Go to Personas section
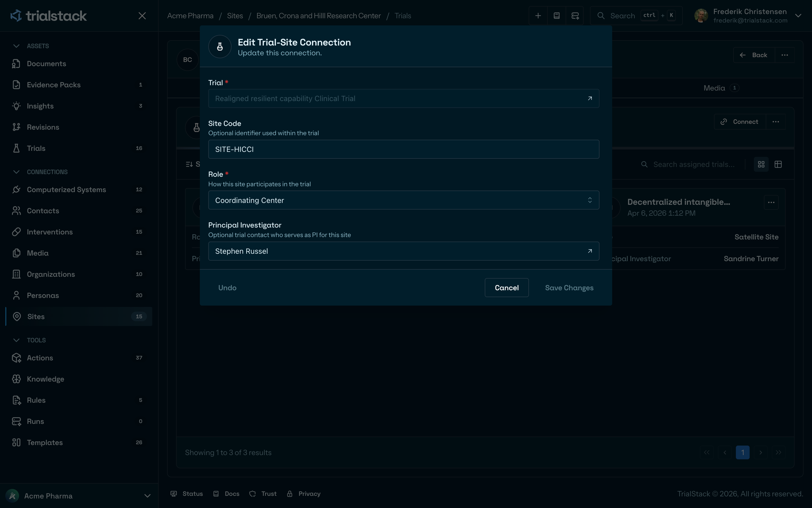The height and width of the screenshot is (508, 812). click(x=79, y=295)
